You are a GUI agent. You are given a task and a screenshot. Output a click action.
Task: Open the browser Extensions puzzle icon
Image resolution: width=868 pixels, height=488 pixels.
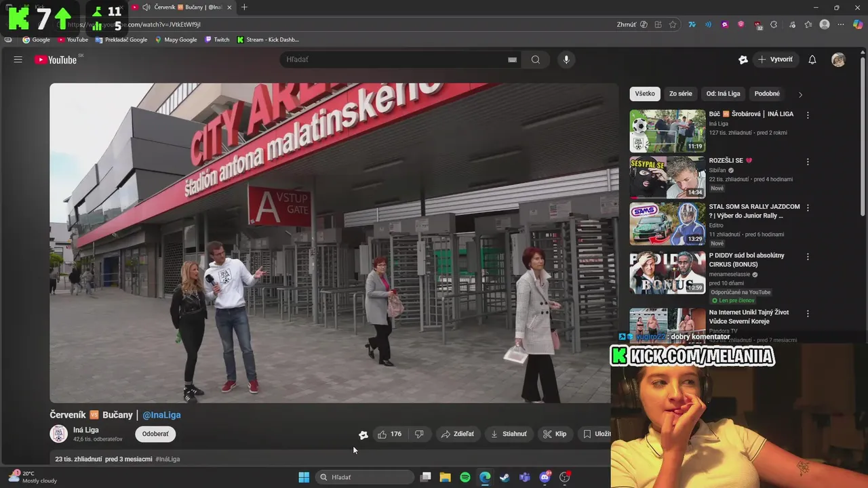click(x=774, y=25)
